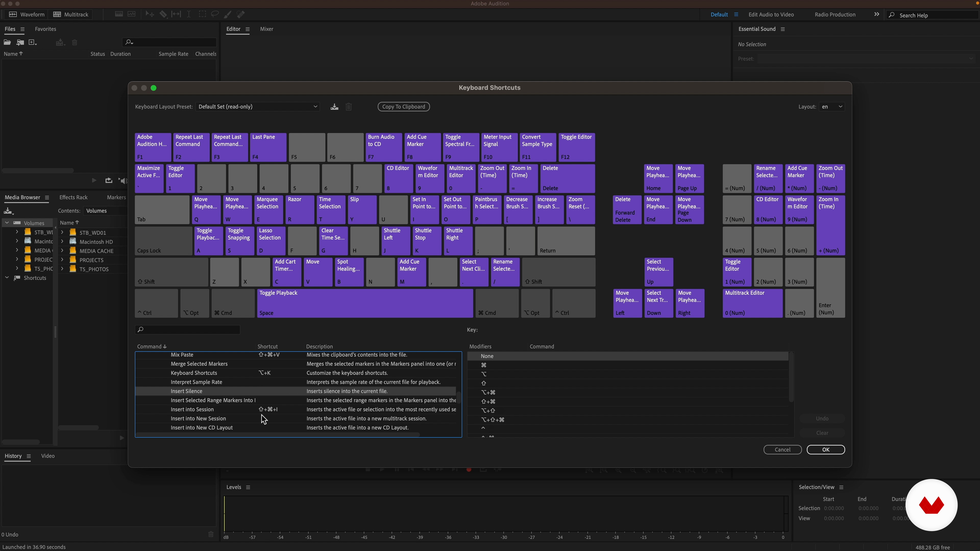Select the Time Selection tool in toolbar
The image size is (980, 551).
[x=189, y=15]
